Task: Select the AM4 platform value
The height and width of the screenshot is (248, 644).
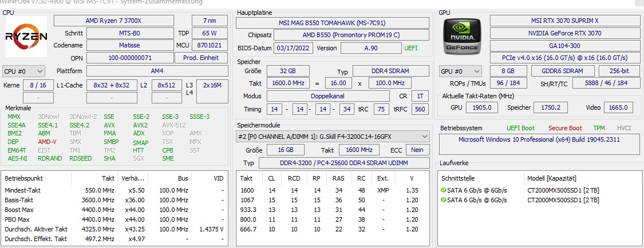Action: (157, 71)
